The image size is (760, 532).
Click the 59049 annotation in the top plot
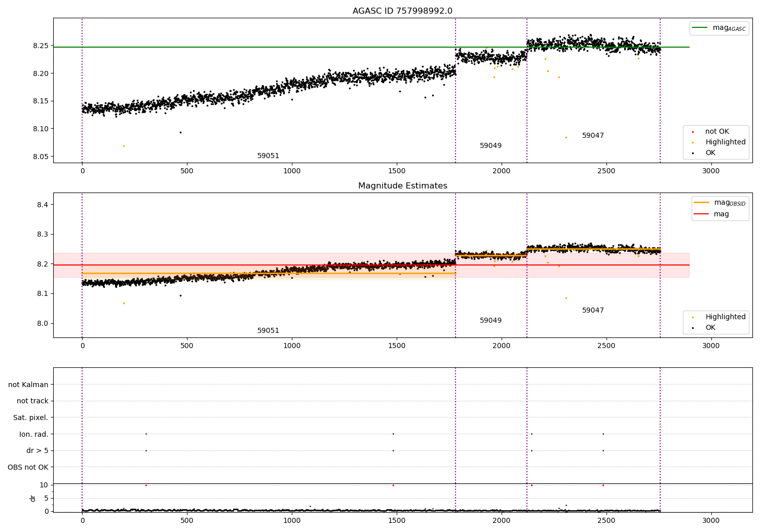(490, 146)
